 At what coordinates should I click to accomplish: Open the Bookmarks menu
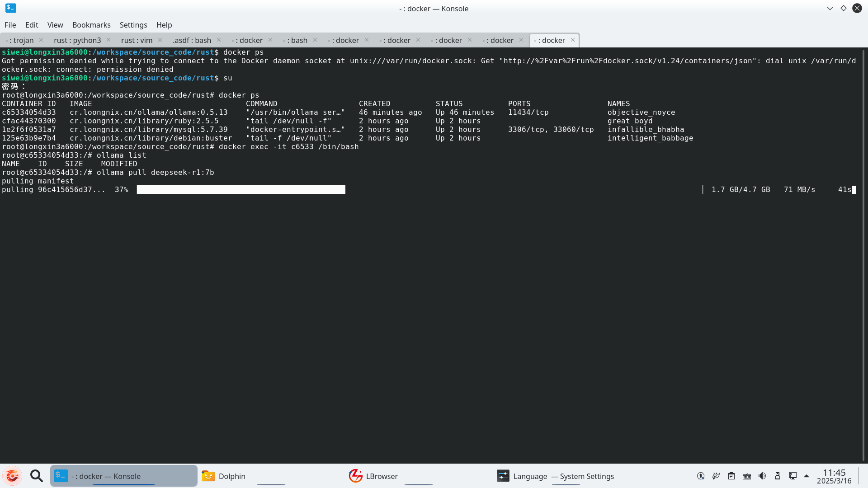91,25
